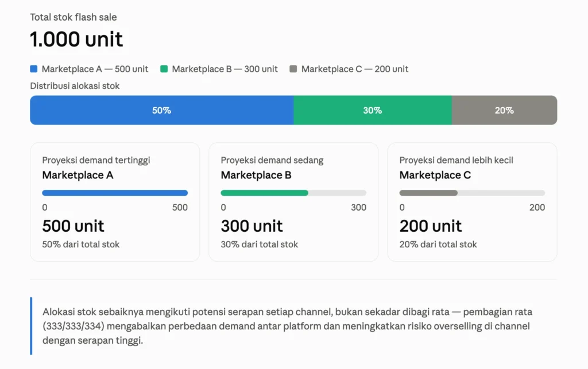This screenshot has height=369, width=588.
Task: Click the '1.000 unit' total heading
Action: pos(76,39)
